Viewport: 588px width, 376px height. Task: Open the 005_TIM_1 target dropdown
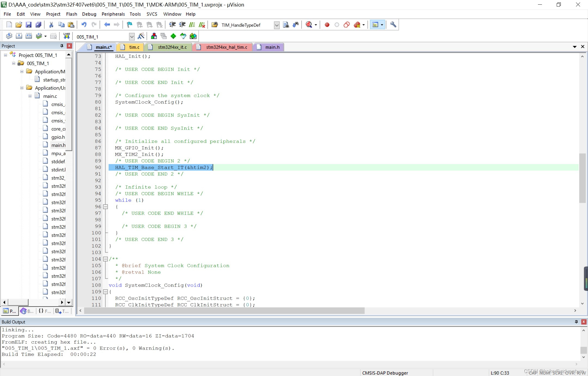(x=132, y=37)
